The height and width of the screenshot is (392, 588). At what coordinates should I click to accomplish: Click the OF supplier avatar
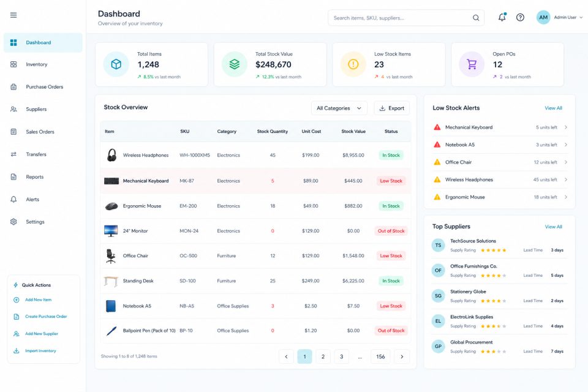coord(438,271)
